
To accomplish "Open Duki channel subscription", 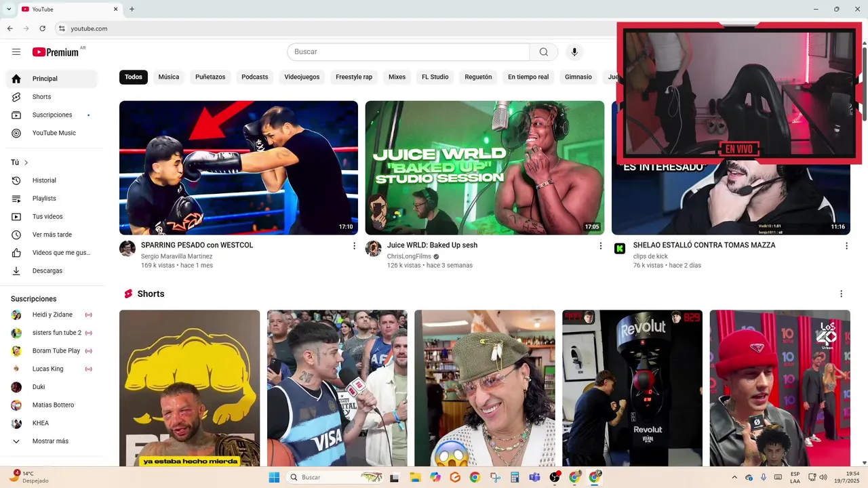I will pyautogui.click(x=52, y=387).
